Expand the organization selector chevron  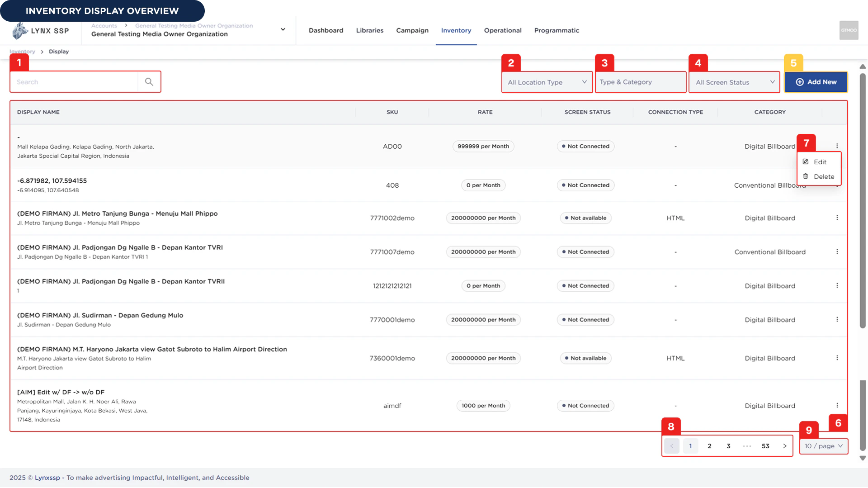click(283, 29)
